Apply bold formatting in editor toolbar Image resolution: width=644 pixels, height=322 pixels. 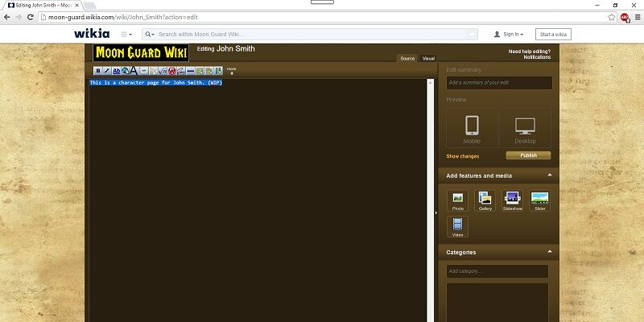point(97,71)
